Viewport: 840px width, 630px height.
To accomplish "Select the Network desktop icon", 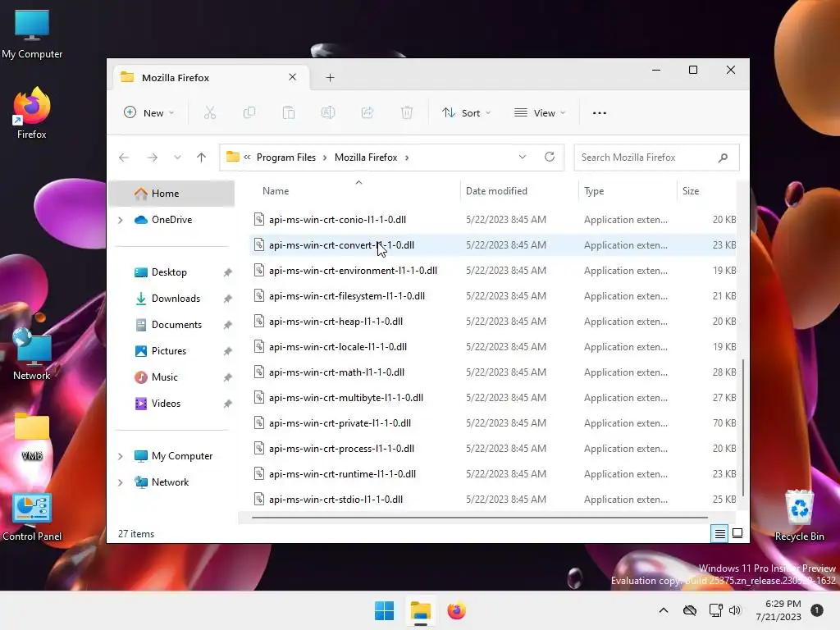I will pyautogui.click(x=32, y=354).
